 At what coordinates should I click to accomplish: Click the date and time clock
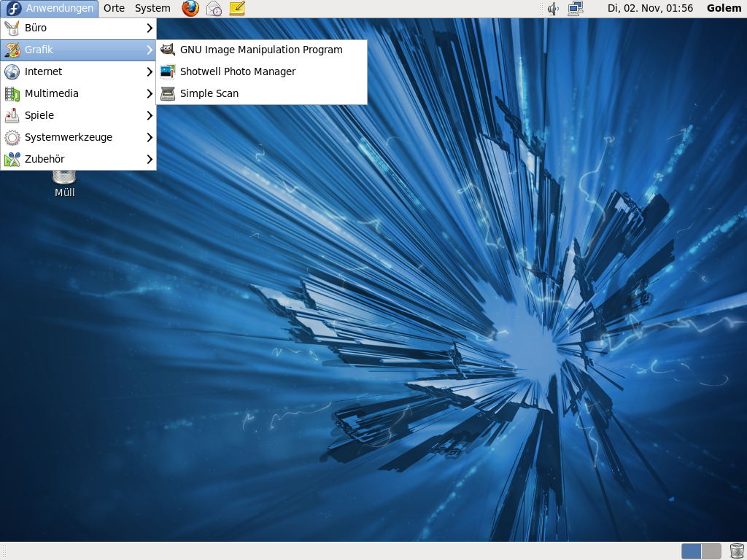click(x=650, y=9)
